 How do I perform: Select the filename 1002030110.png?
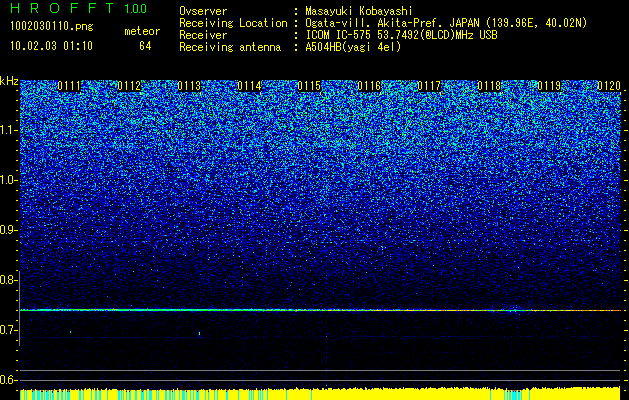(x=52, y=27)
